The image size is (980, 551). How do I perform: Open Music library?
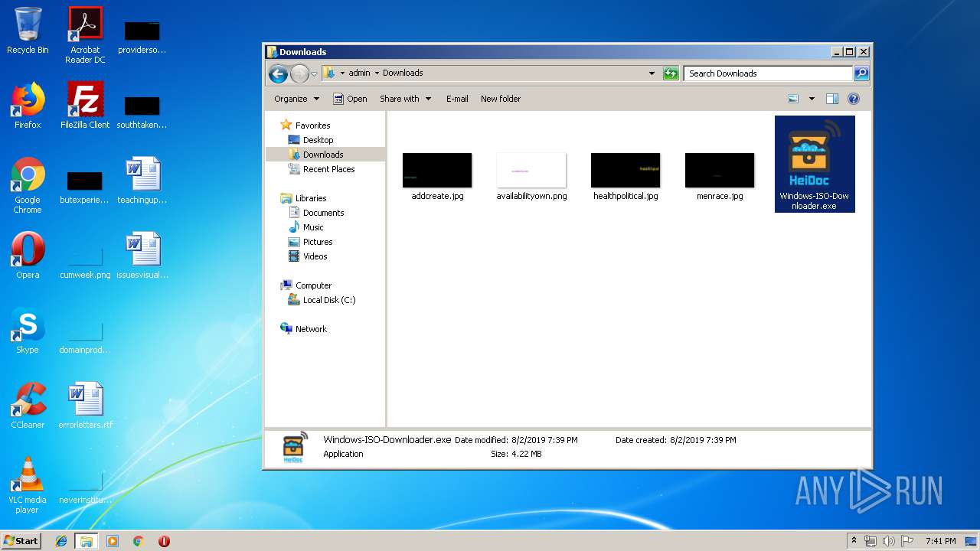click(x=306, y=227)
